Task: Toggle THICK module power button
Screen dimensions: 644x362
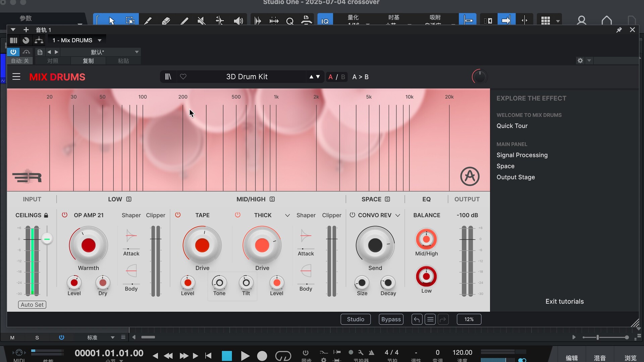Action: (237, 215)
